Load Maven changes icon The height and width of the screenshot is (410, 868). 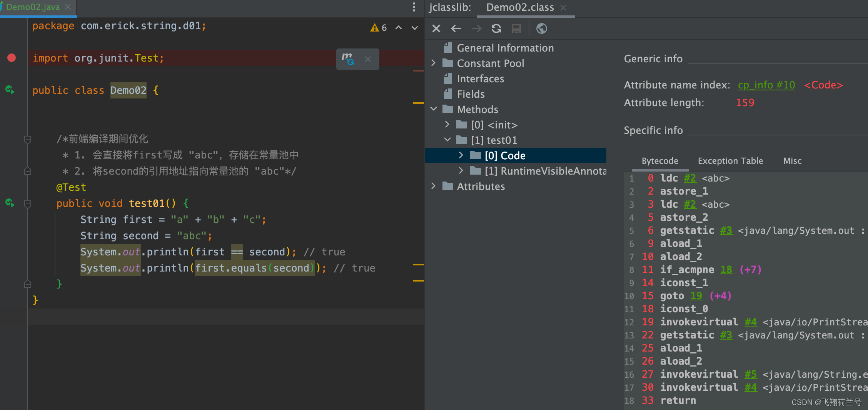[348, 59]
